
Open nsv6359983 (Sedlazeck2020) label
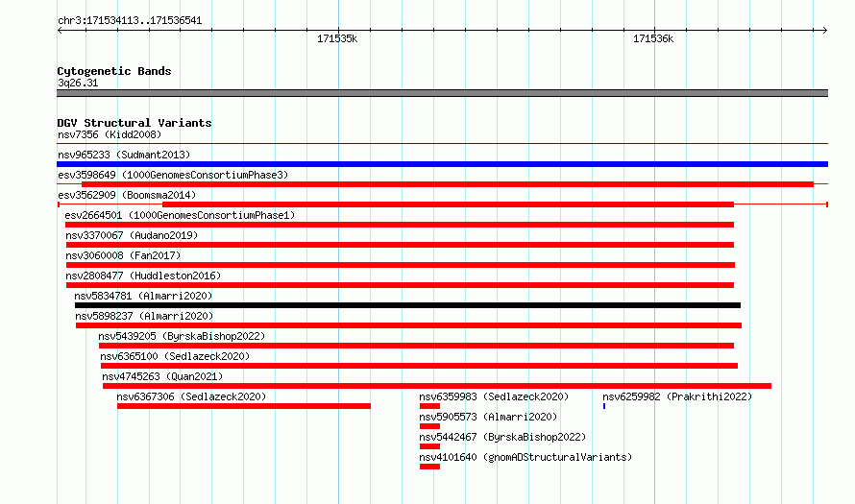point(494,396)
